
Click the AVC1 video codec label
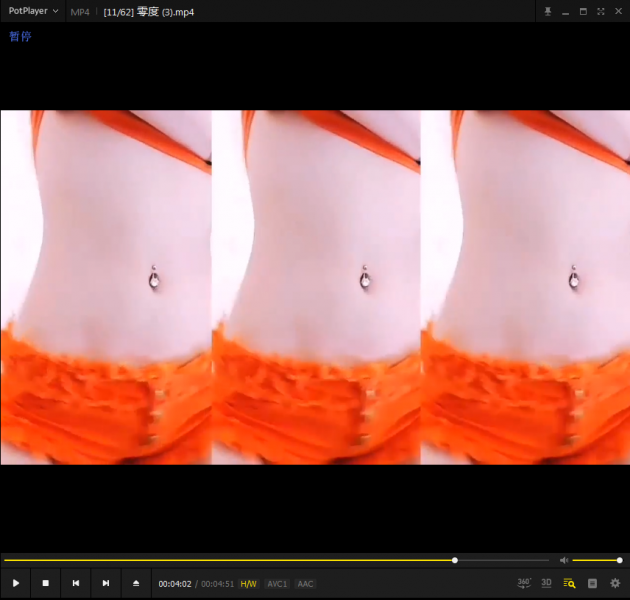click(x=277, y=584)
